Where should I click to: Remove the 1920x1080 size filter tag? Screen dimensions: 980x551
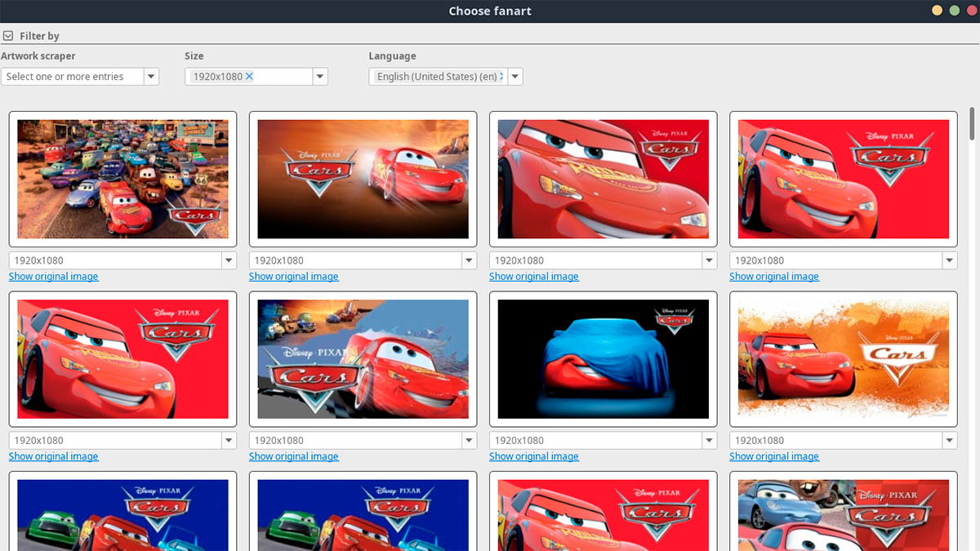[250, 76]
